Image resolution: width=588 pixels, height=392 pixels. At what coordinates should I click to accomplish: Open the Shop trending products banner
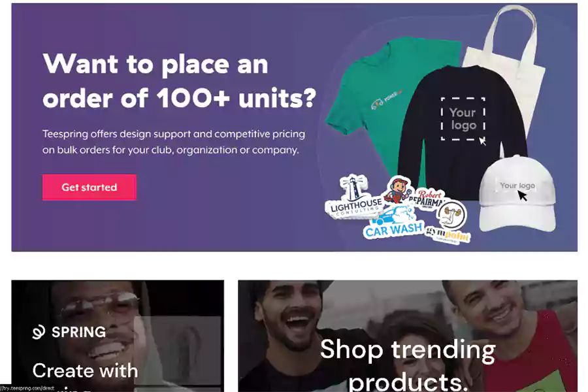point(408,336)
